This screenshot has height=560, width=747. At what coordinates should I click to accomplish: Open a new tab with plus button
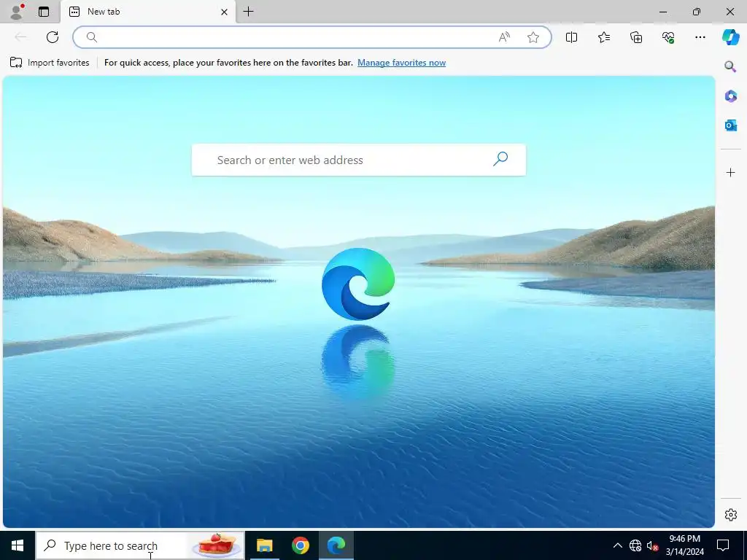[x=248, y=12]
